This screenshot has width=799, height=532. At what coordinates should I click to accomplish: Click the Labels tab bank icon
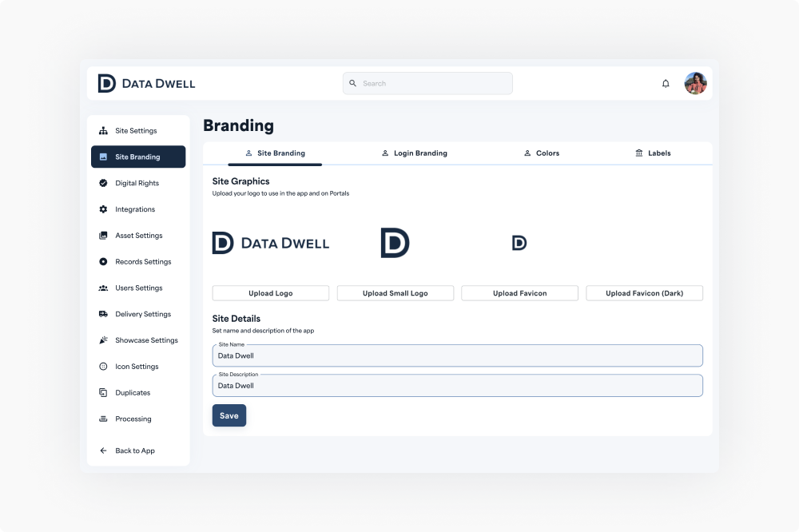point(639,153)
